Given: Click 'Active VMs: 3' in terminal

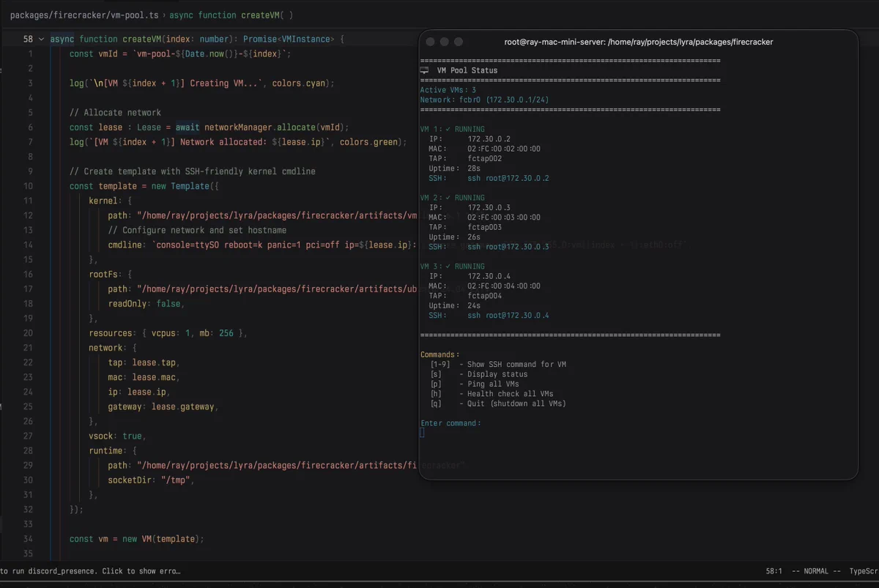Looking at the screenshot, I should click(x=448, y=90).
